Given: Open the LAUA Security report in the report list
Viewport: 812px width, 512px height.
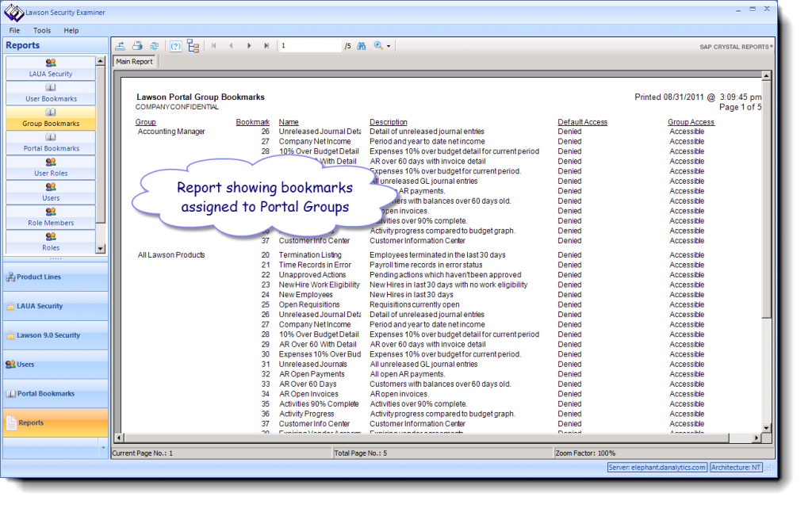Looking at the screenshot, I should (x=51, y=68).
